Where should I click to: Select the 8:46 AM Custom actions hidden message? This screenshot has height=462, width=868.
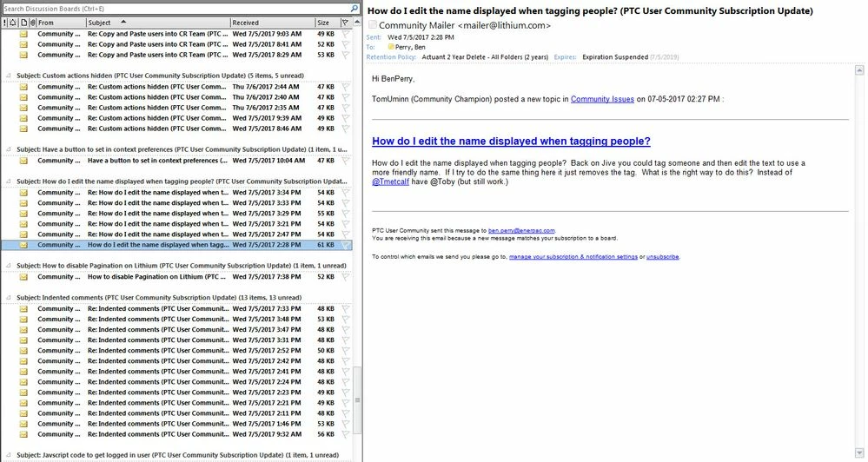(176, 129)
